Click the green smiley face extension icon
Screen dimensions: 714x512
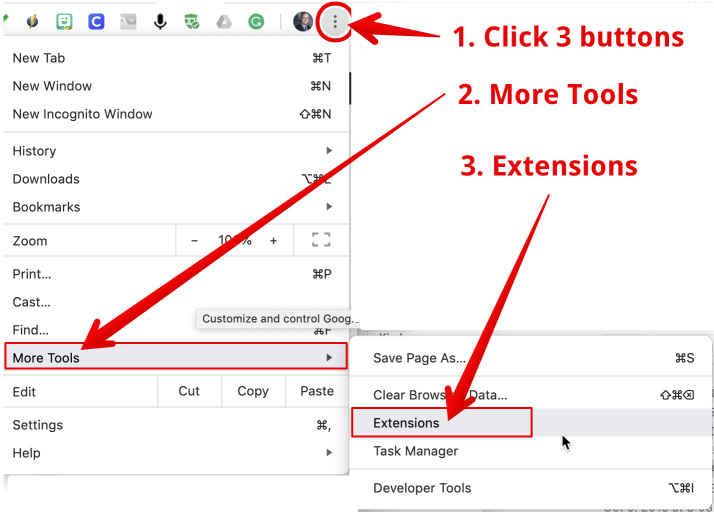64,21
